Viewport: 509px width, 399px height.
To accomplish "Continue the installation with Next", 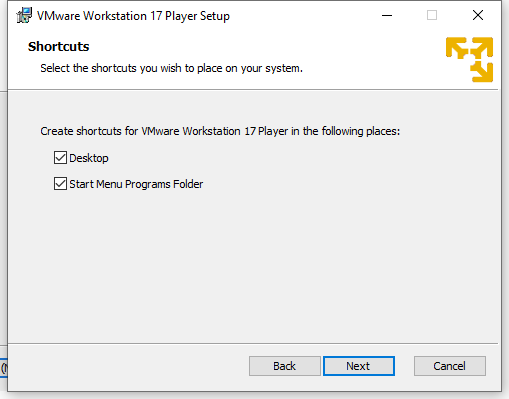I will click(x=359, y=366).
